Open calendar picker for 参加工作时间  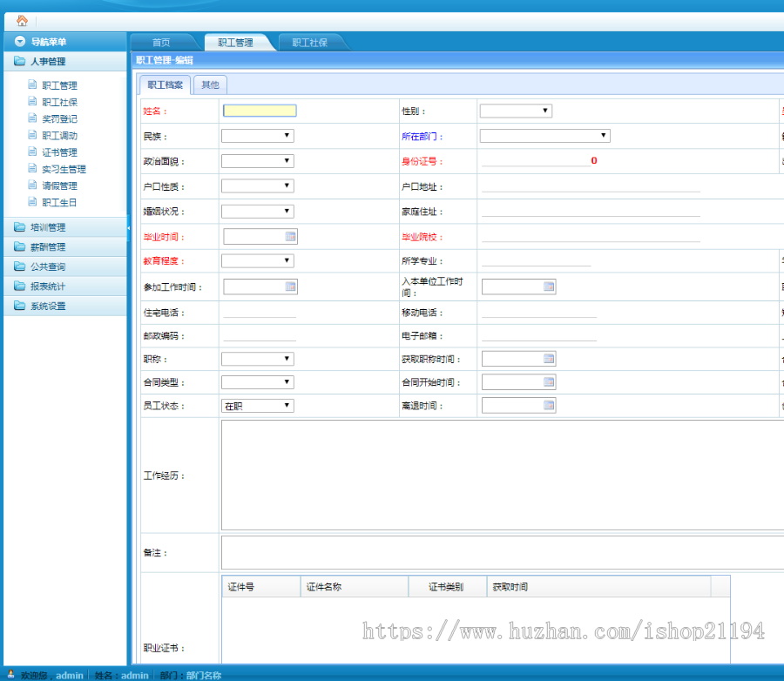pyautogui.click(x=290, y=287)
